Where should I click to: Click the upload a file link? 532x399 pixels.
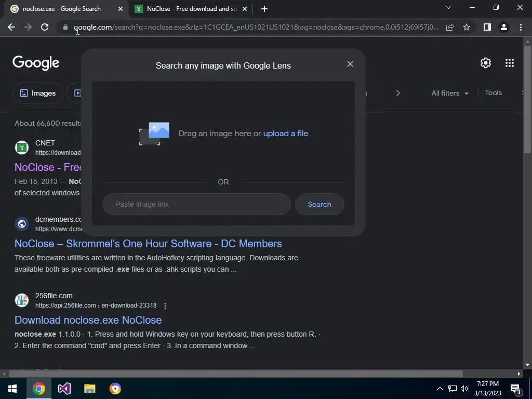(286, 134)
